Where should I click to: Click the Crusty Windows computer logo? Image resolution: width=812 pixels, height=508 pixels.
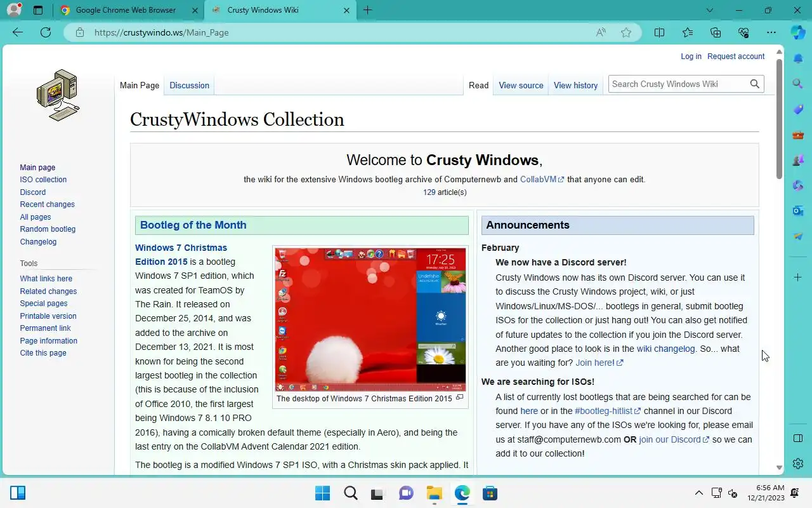(x=58, y=95)
